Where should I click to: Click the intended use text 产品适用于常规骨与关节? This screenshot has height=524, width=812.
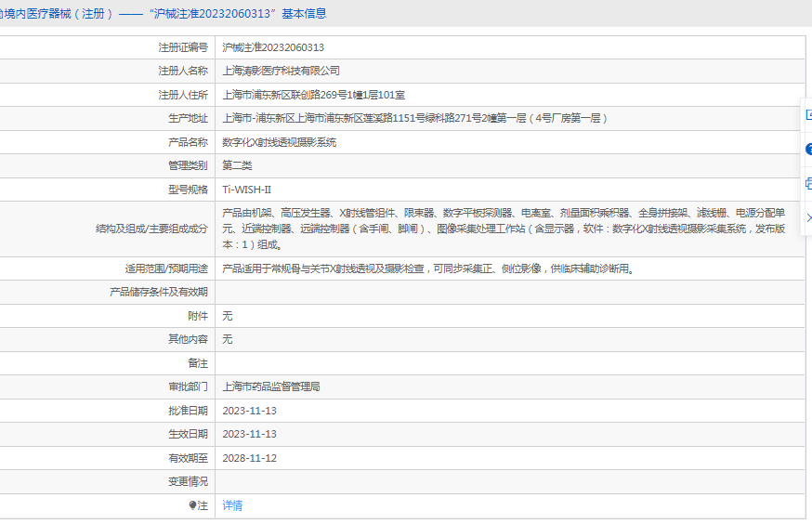click(x=429, y=269)
